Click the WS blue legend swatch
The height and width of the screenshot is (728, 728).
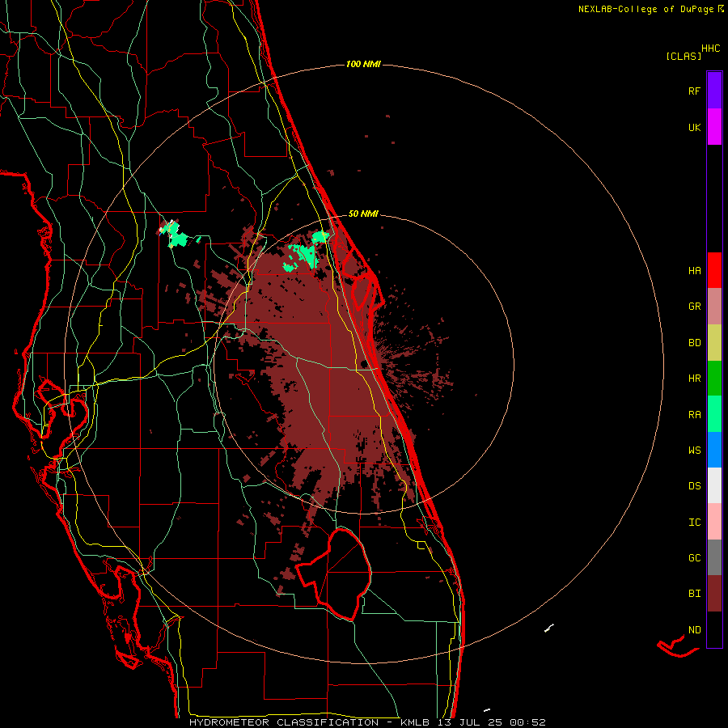tap(714, 450)
